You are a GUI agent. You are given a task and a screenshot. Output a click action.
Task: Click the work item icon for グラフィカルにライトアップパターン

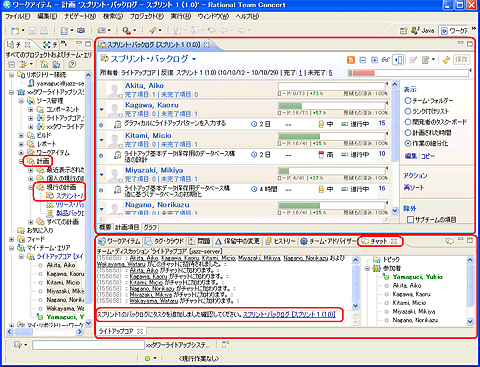tap(117, 124)
